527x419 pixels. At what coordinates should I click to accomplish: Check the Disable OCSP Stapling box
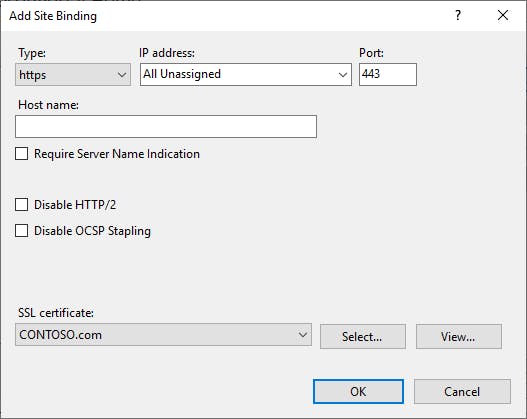pyautogui.click(x=22, y=231)
